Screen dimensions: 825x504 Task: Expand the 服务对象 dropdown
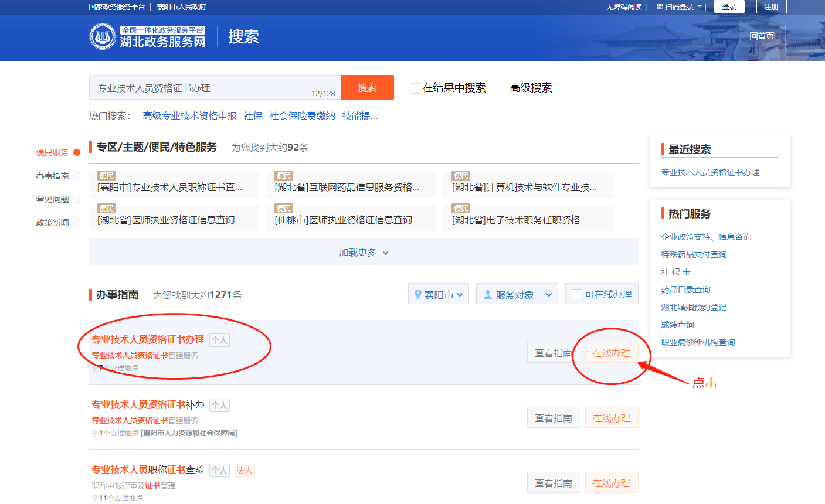pos(517,294)
